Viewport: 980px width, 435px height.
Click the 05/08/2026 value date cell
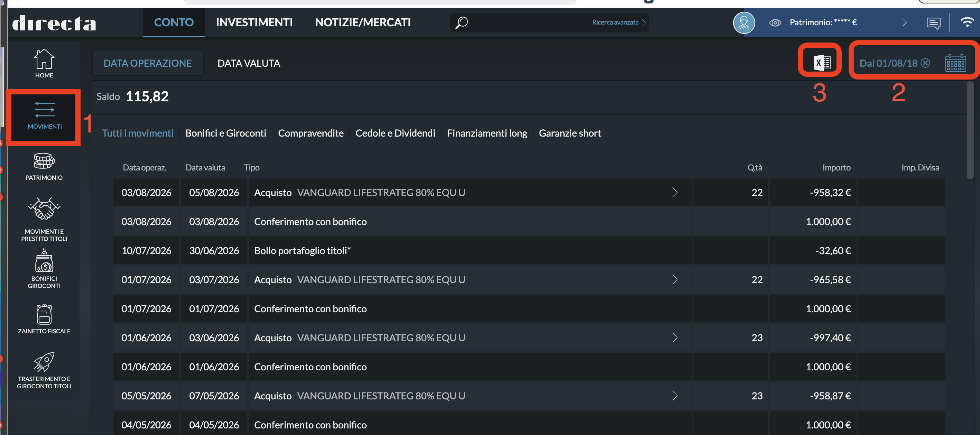coord(214,193)
